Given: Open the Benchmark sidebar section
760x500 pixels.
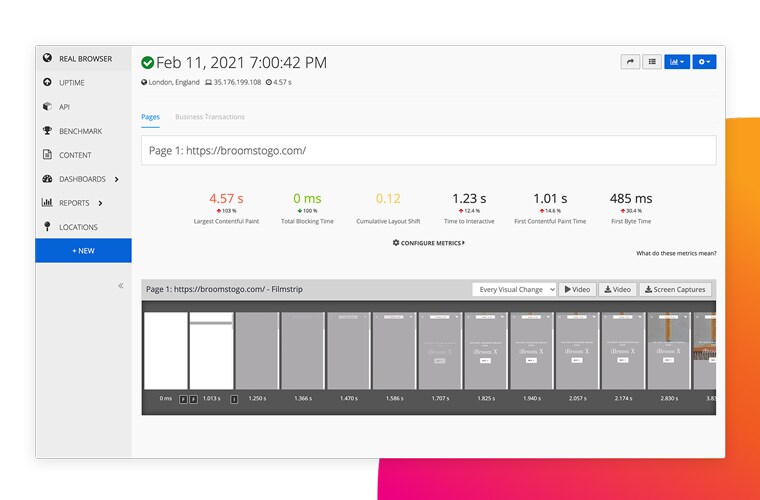Looking at the screenshot, I should click(83, 131).
